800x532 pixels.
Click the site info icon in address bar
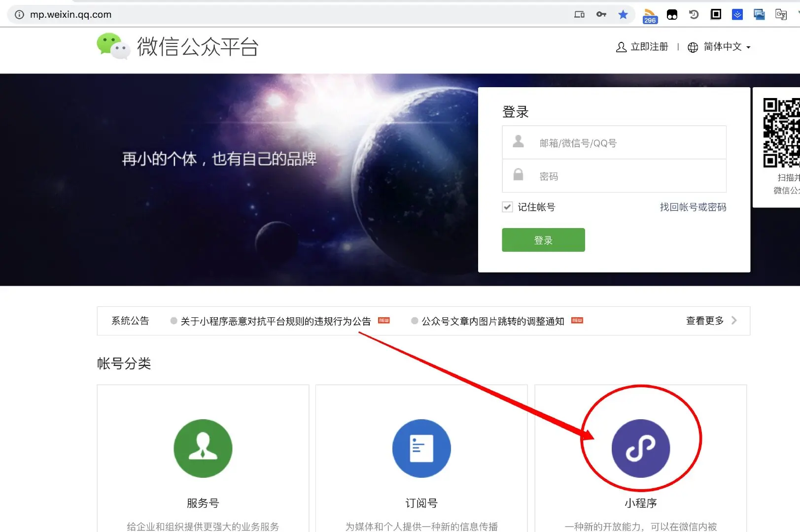pyautogui.click(x=19, y=14)
